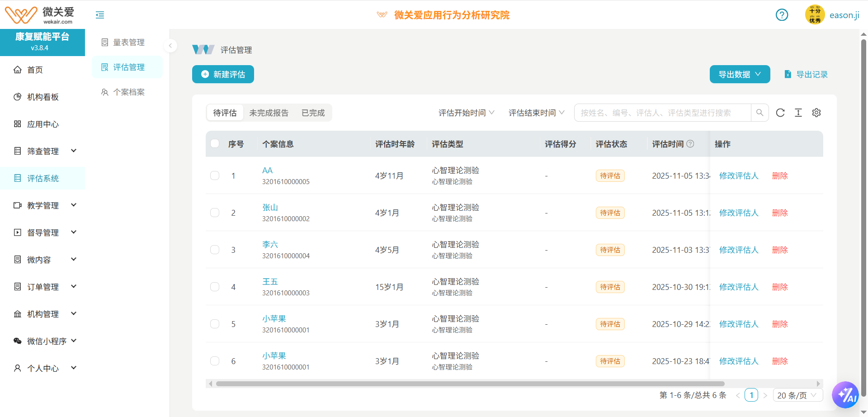Image resolution: width=868 pixels, height=417 pixels.
Task: Open the table settings gear icon
Action: pos(816,113)
